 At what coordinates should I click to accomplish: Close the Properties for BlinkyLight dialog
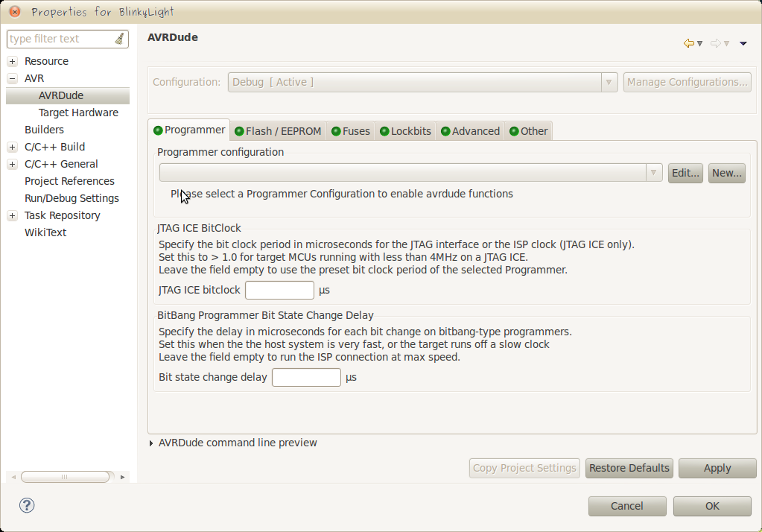pos(15,11)
